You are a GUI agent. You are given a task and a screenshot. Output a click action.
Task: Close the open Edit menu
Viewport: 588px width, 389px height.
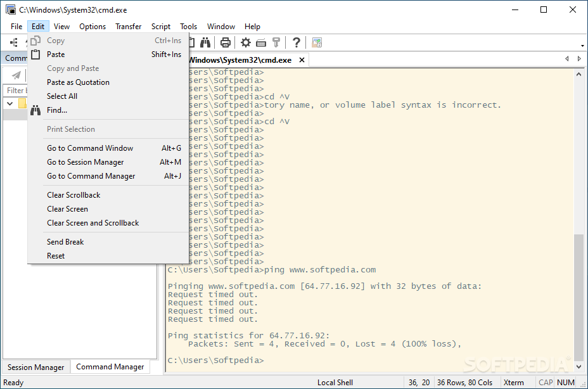(38, 26)
